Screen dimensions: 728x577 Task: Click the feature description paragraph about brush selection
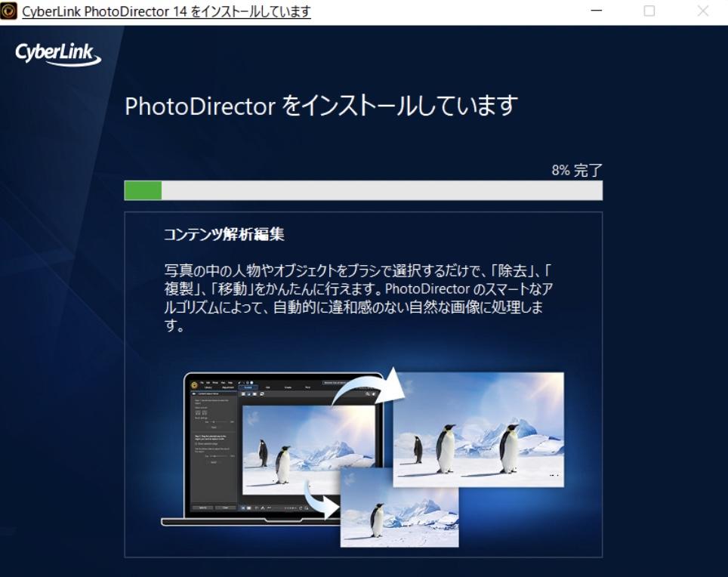coord(358,297)
